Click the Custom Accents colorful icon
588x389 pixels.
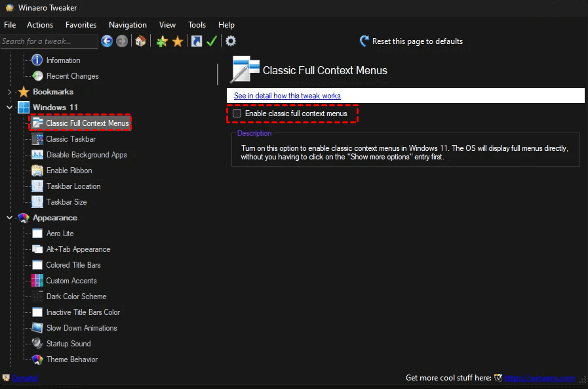tap(37, 281)
